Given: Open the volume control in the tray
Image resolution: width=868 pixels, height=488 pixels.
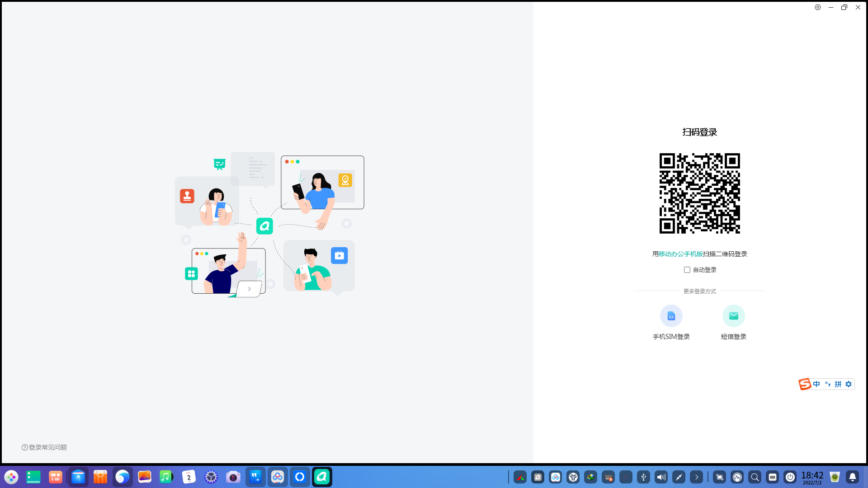Looking at the screenshot, I should [661, 477].
